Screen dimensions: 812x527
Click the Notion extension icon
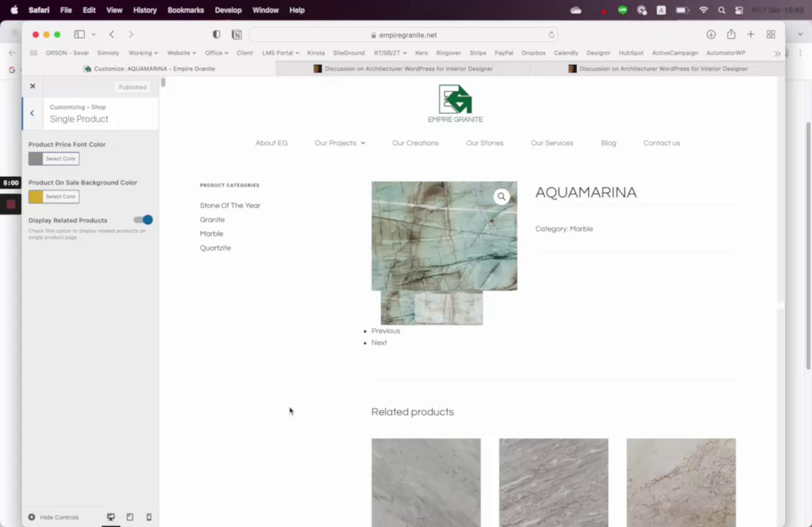coord(237,34)
